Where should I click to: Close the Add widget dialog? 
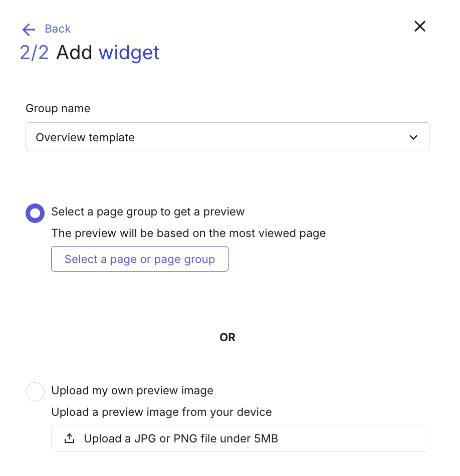pos(420,27)
